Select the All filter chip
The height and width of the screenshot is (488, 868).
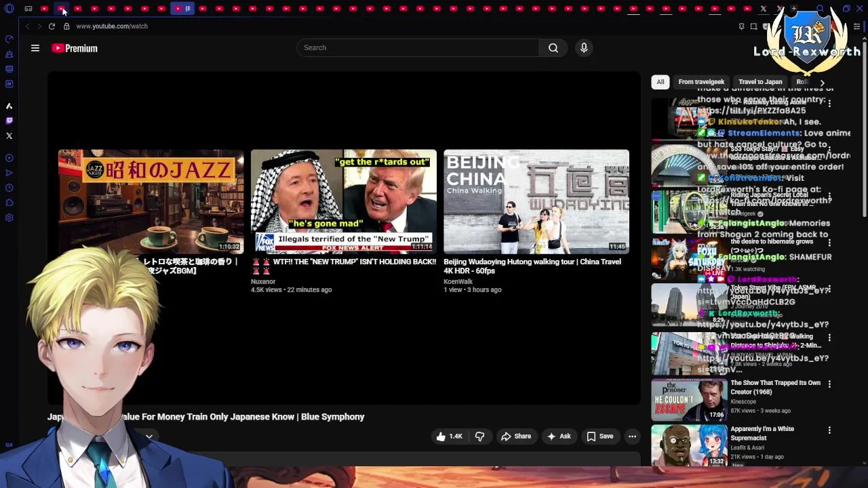[x=660, y=82]
